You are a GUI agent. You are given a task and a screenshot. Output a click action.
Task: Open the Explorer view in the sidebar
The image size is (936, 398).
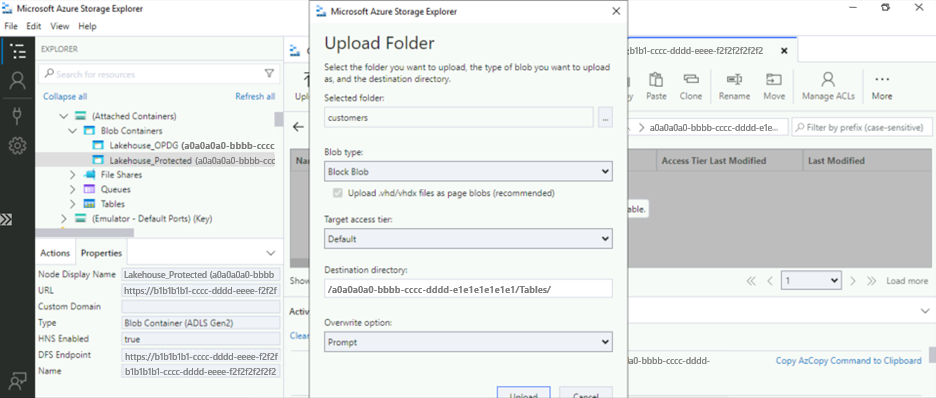(x=18, y=51)
